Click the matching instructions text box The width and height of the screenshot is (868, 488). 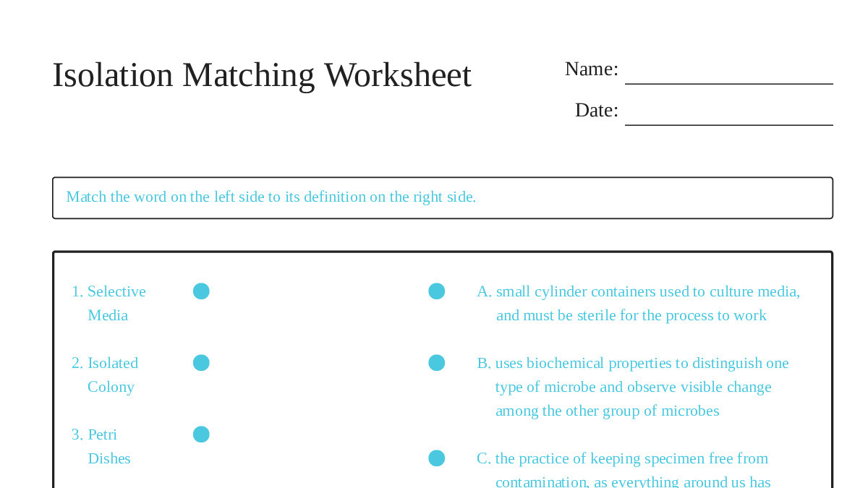(442, 197)
